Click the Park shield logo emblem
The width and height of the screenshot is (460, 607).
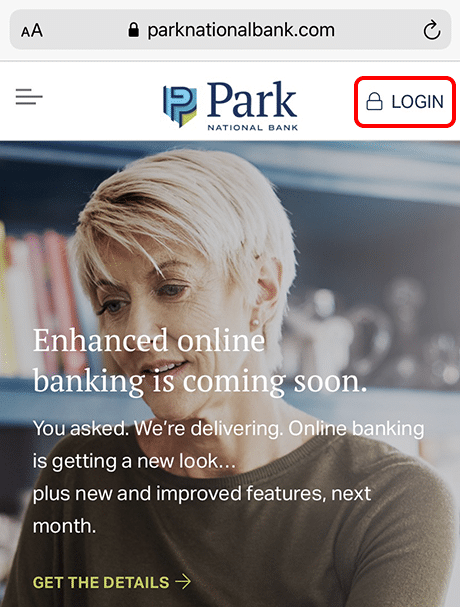tap(180, 106)
